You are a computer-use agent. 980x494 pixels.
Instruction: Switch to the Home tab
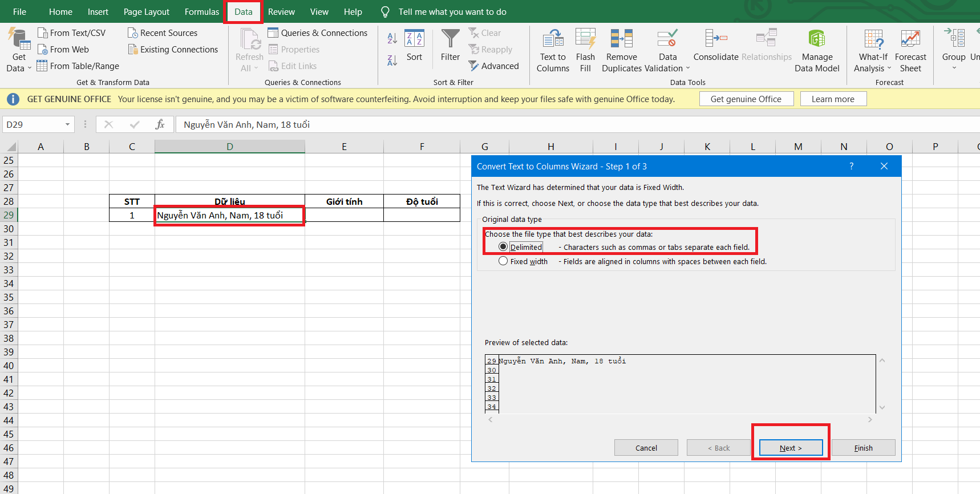click(x=60, y=12)
